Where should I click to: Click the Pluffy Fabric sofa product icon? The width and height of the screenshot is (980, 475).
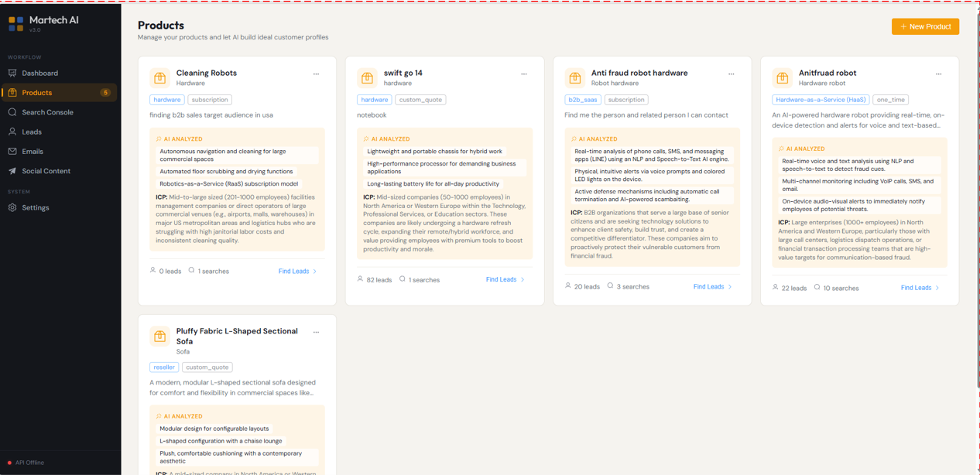coord(160,337)
